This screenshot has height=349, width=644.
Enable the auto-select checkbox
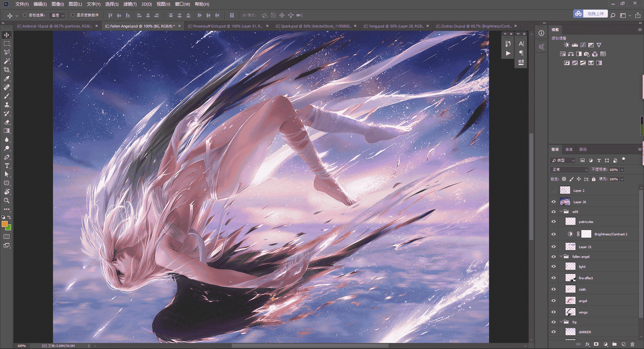[25, 15]
